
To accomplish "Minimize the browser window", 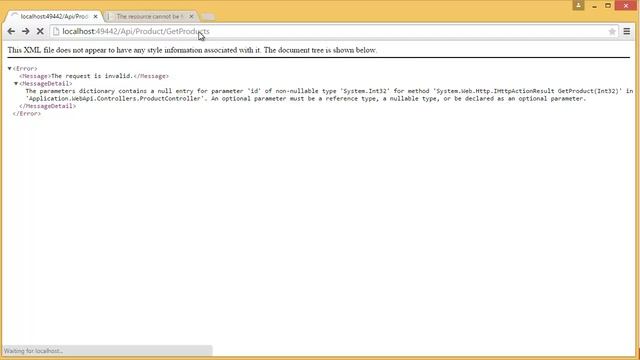I will [x=594, y=6].
